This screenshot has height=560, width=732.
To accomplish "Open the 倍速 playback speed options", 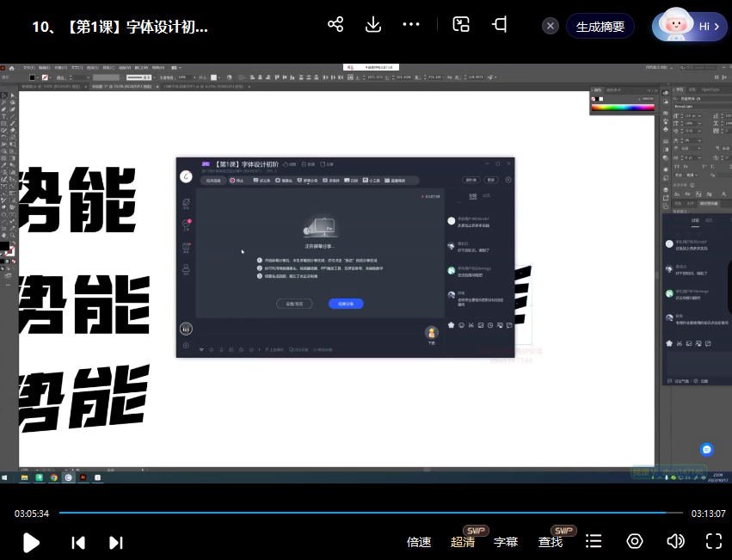I will pyautogui.click(x=419, y=542).
